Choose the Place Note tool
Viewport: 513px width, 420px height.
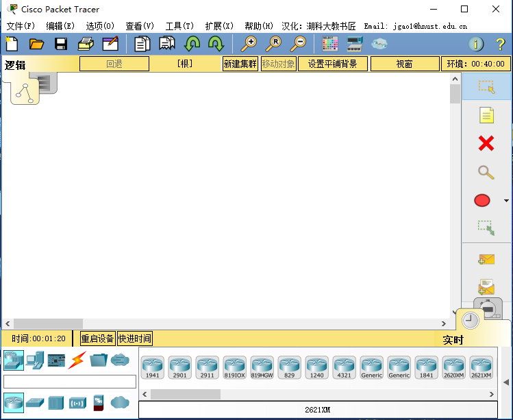click(486, 115)
